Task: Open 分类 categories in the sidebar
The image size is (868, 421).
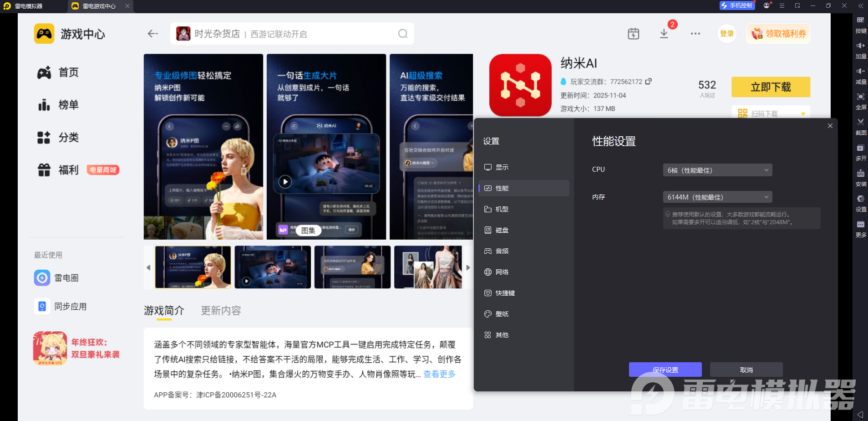Action: coord(58,138)
